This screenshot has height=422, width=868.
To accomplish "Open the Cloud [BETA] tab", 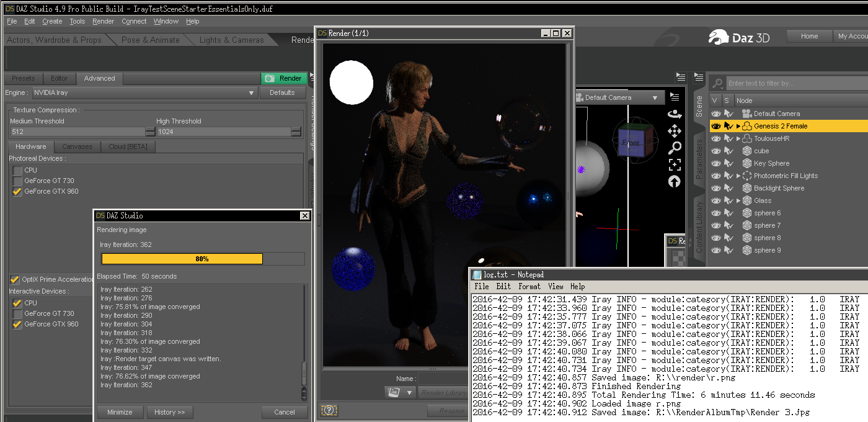I will (x=128, y=146).
